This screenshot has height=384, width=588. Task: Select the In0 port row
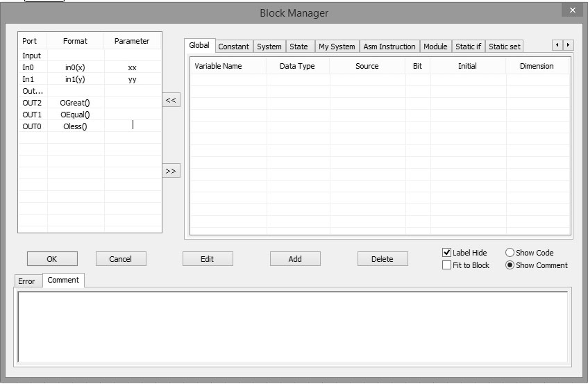[x=90, y=67]
